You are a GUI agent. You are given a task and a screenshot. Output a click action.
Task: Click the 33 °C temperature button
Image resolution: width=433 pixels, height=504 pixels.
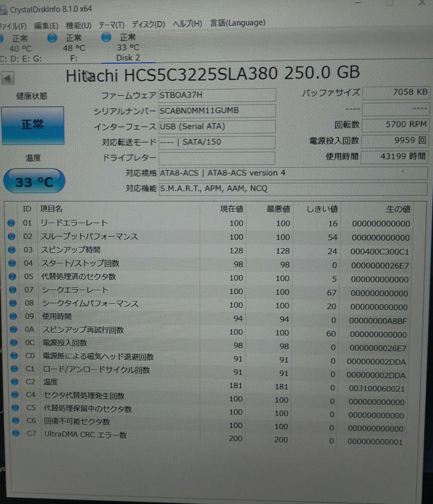pyautogui.click(x=34, y=181)
